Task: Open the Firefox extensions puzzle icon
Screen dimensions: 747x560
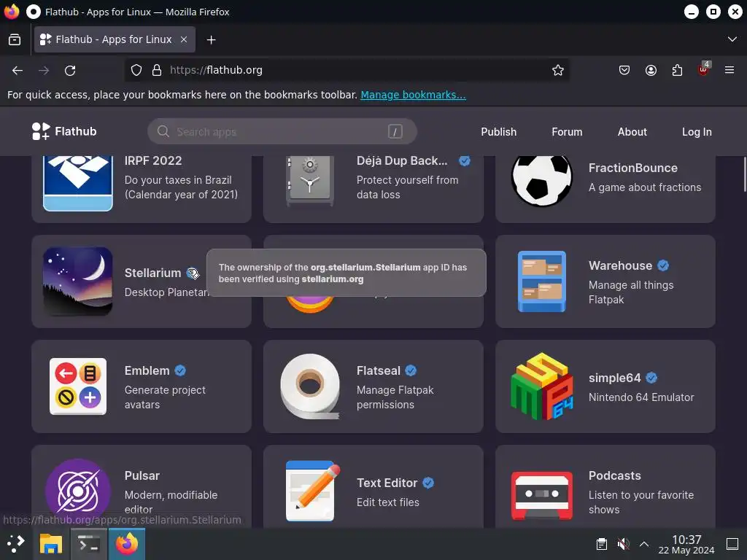Action: tap(677, 71)
